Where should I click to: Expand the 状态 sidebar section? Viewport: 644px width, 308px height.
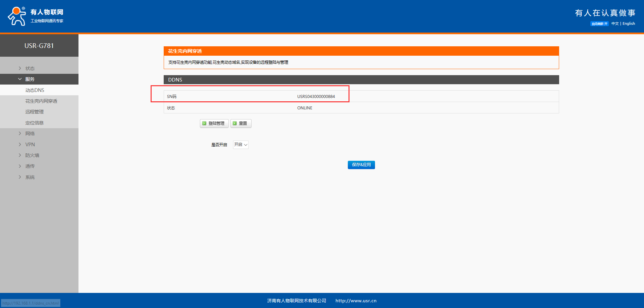tap(30, 68)
